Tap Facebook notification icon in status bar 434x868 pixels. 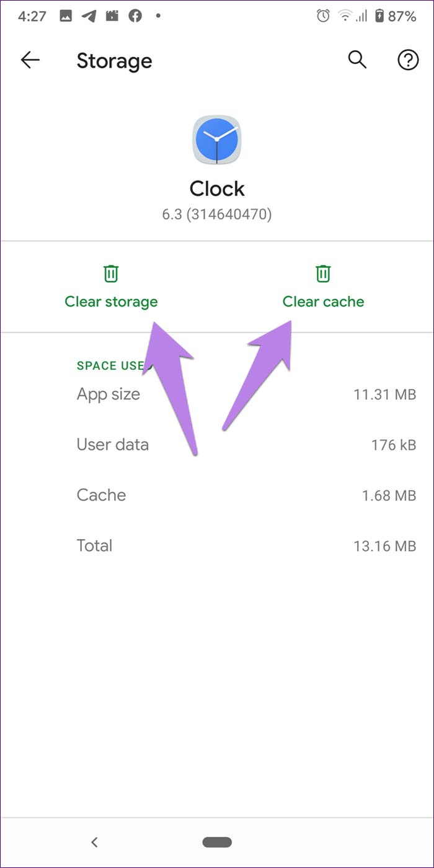point(135,17)
